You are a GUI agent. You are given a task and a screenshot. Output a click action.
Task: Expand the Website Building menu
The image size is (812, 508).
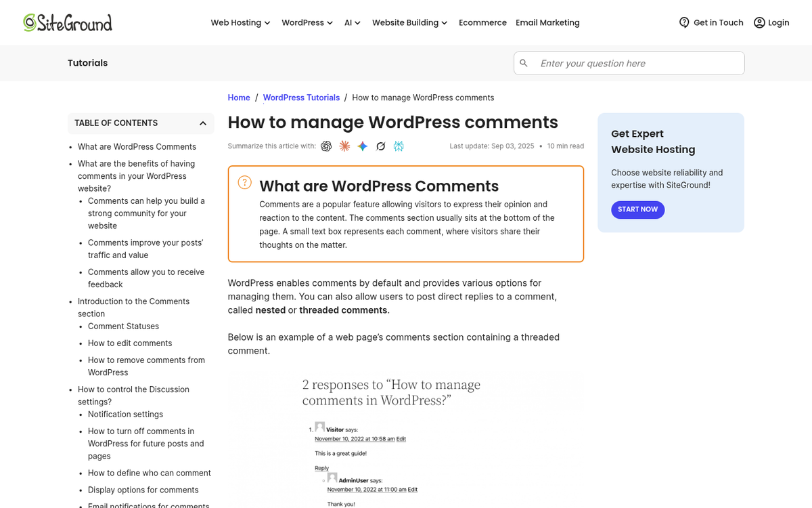[x=409, y=22]
